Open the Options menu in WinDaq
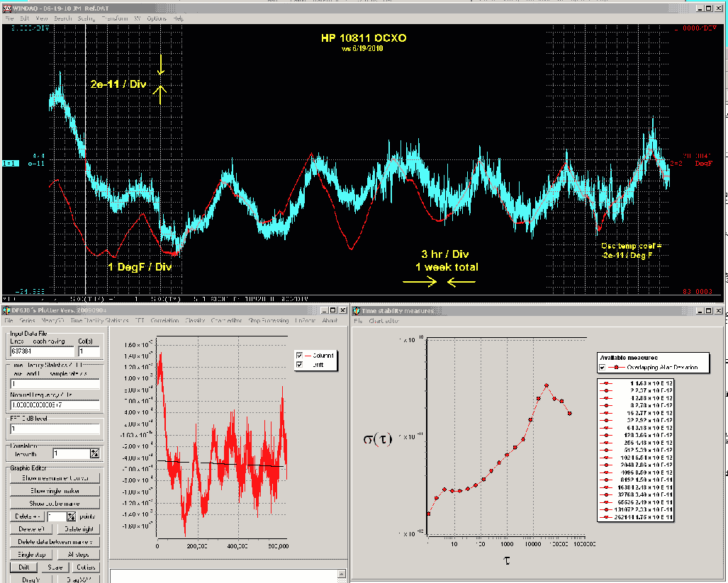Screen dimensions: 728x583 pyautogui.click(x=157, y=18)
